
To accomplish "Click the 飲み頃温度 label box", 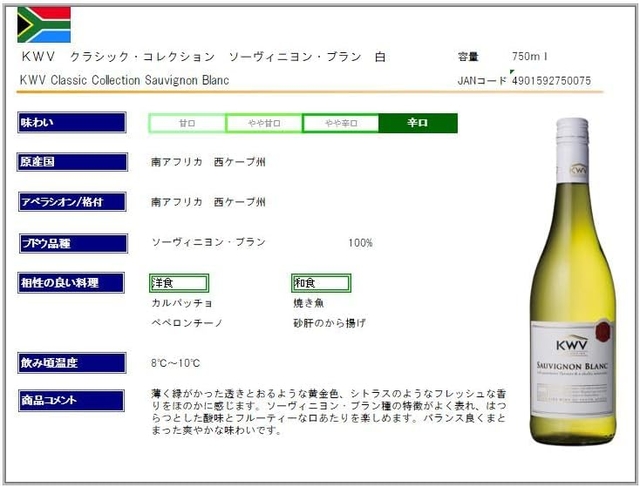I will (x=72, y=363).
